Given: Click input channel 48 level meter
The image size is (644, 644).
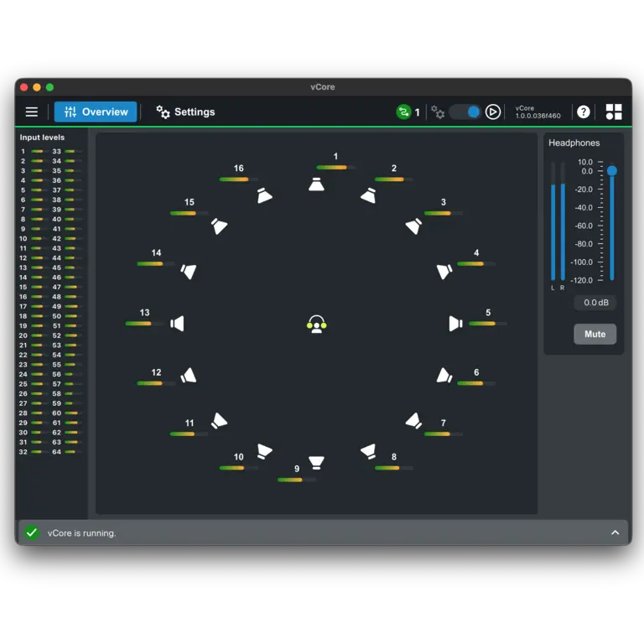Looking at the screenshot, I should 73,297.
